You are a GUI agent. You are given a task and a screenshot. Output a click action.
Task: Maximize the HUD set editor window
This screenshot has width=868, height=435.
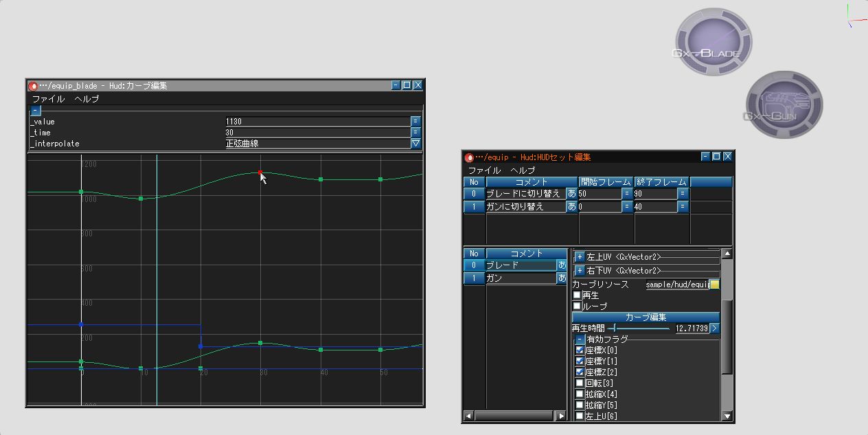[716, 157]
